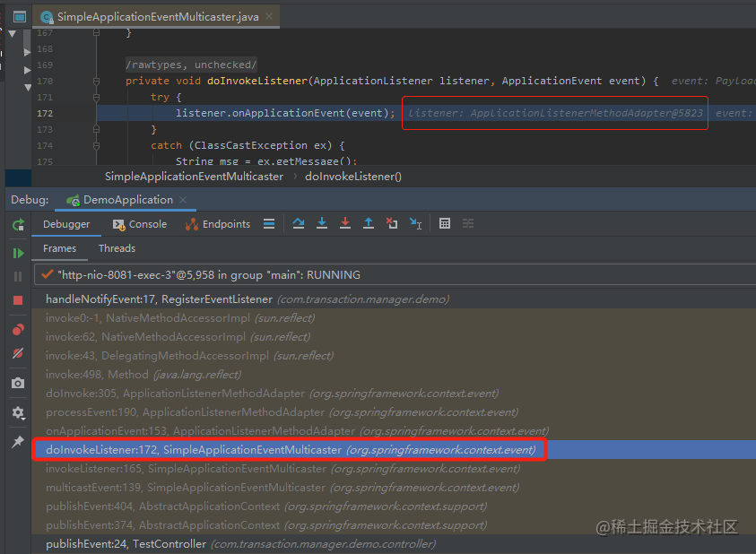Click Drop Frame icon

pos(392,223)
